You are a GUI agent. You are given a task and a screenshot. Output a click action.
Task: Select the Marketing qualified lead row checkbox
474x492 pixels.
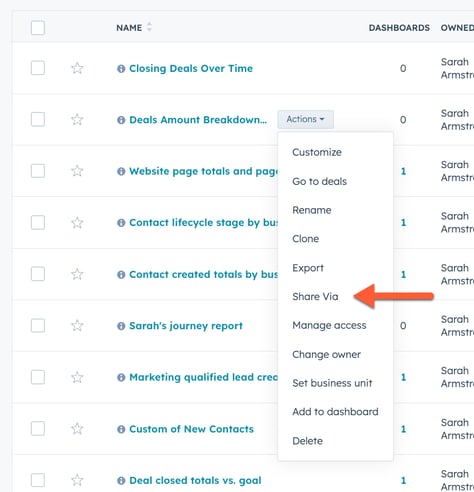38,377
